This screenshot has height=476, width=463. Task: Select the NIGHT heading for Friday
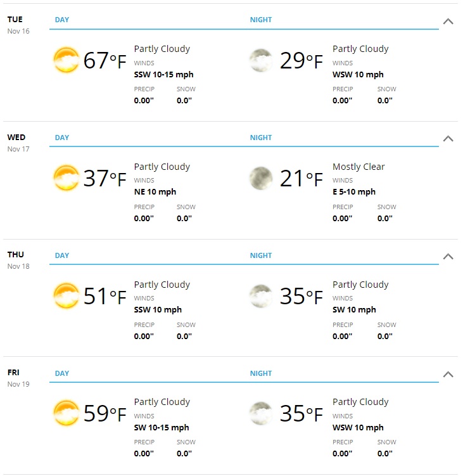[x=260, y=373]
